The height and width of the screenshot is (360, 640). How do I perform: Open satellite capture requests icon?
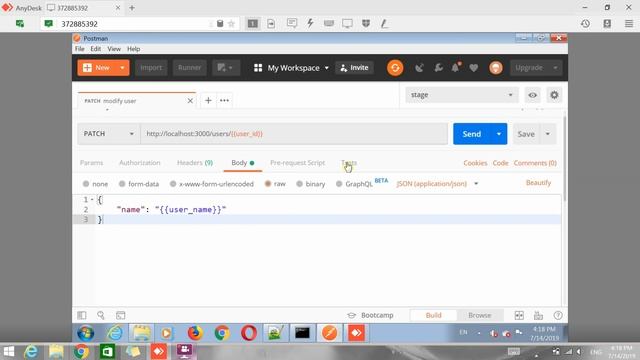[x=419, y=68]
